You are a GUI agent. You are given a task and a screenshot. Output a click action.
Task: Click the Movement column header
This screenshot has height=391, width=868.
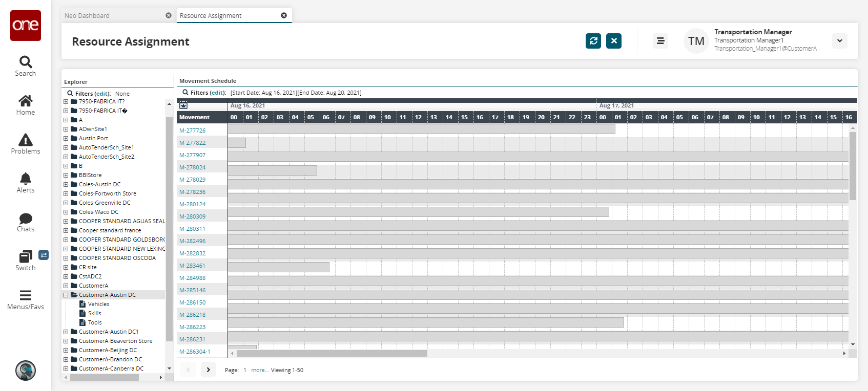point(202,117)
